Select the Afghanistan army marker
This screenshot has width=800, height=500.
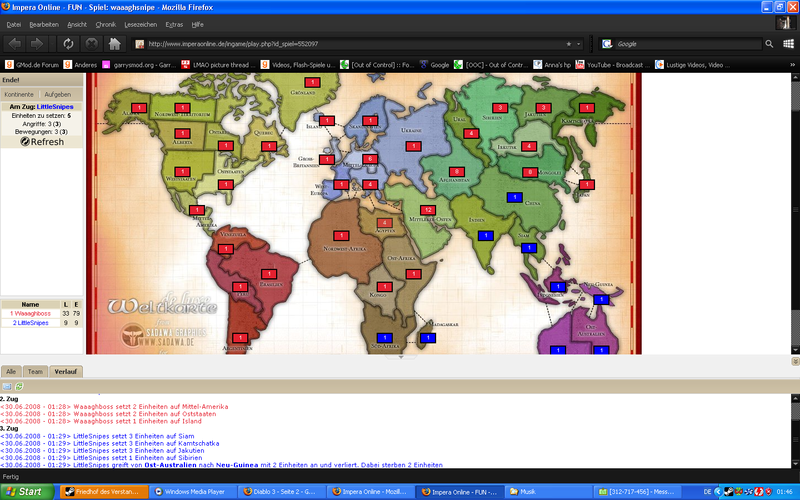457,172
